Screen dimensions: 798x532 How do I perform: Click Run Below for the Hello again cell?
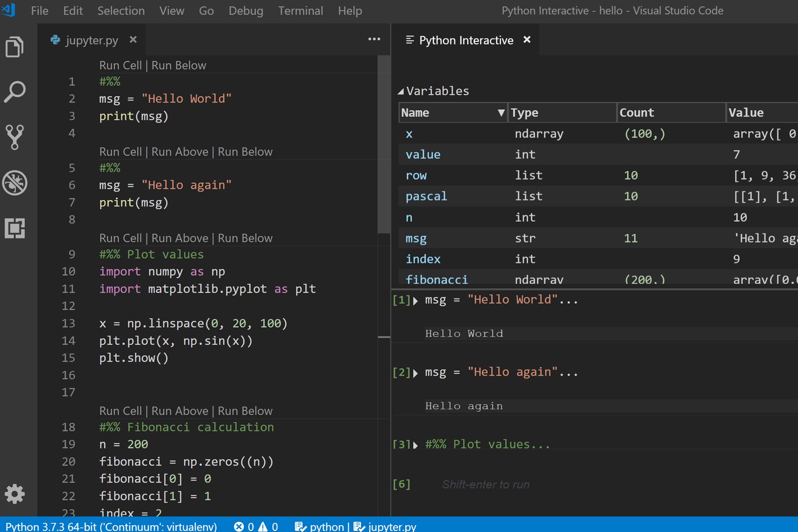pyautogui.click(x=245, y=152)
